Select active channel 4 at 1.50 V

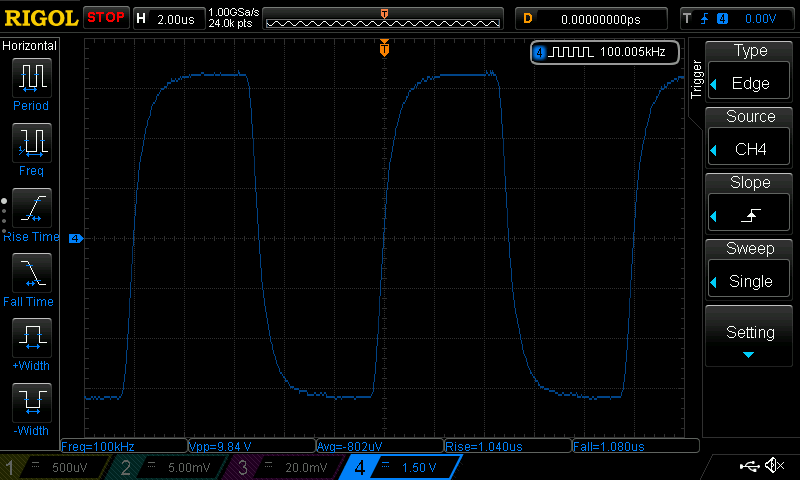pyautogui.click(x=401, y=467)
